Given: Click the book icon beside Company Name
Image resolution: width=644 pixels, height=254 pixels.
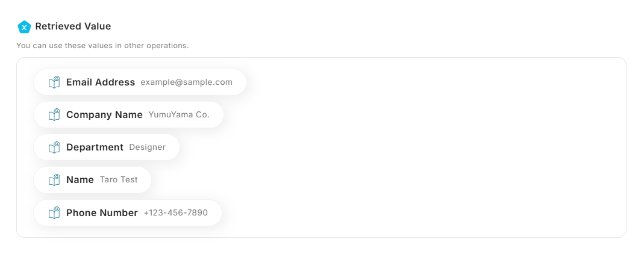Looking at the screenshot, I should coord(54,115).
